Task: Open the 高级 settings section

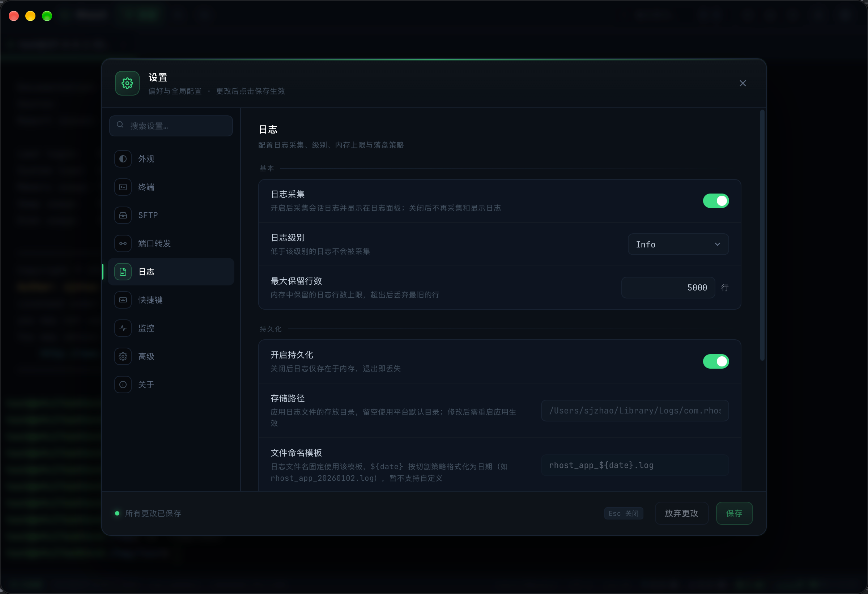Action: [x=171, y=356]
